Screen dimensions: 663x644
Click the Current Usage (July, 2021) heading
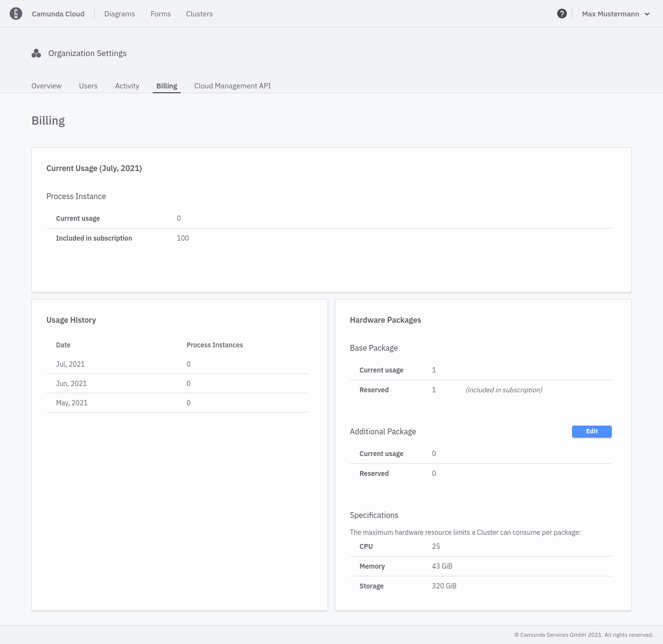(x=94, y=168)
